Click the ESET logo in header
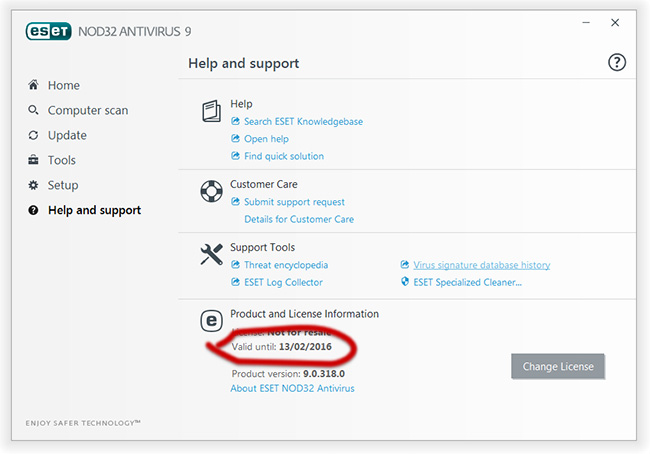This screenshot has width=650, height=454. (x=46, y=30)
